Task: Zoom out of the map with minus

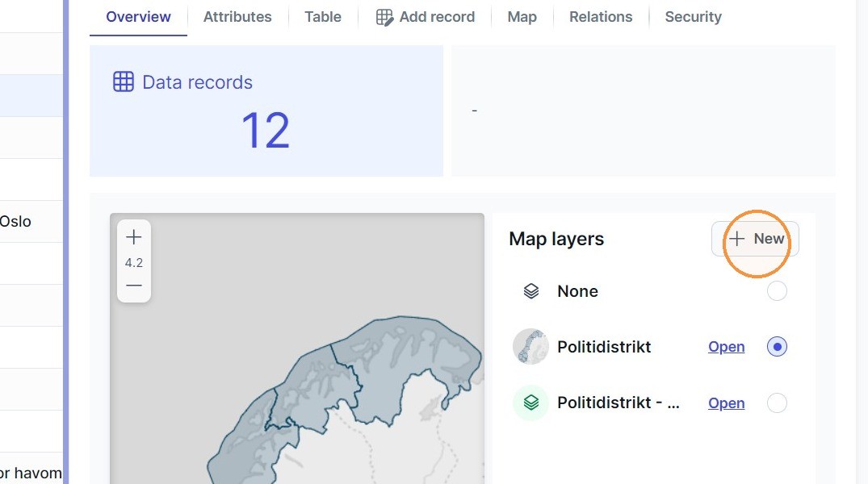Action: click(x=133, y=286)
